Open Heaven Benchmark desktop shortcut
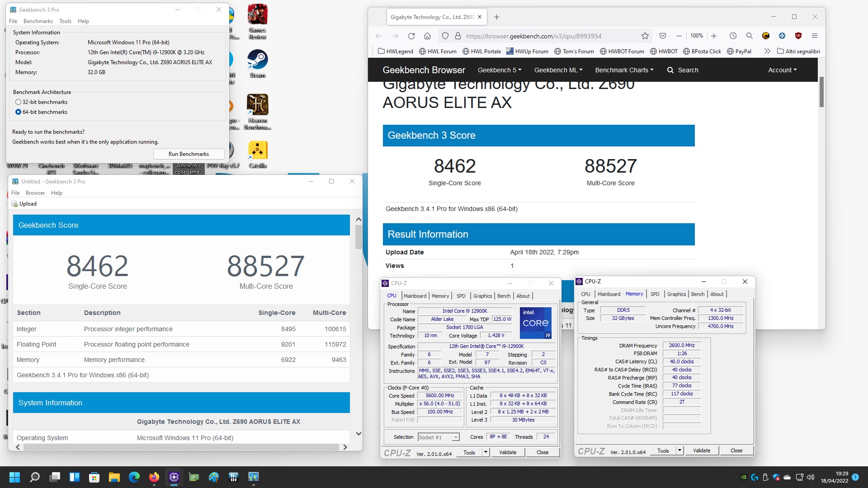 (x=257, y=112)
